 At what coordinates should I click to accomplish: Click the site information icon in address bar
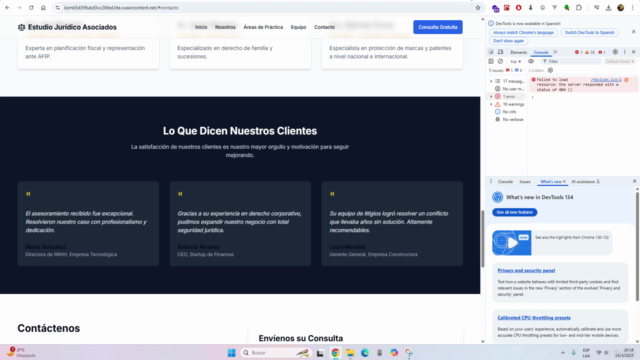pos(58,8)
